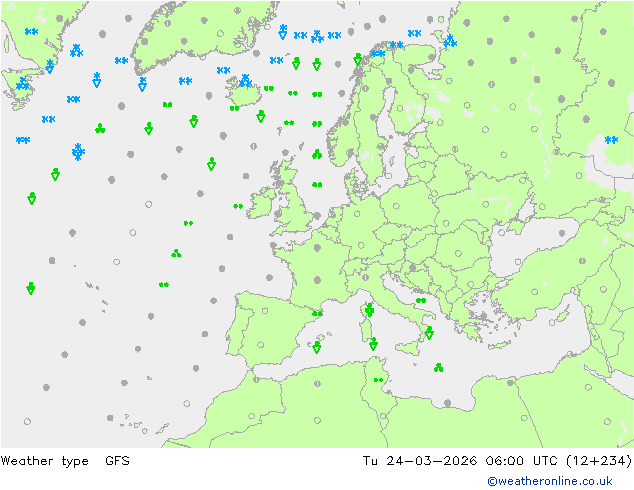
Task: Click the open circle symbol over Ukraine
Action: [486, 205]
